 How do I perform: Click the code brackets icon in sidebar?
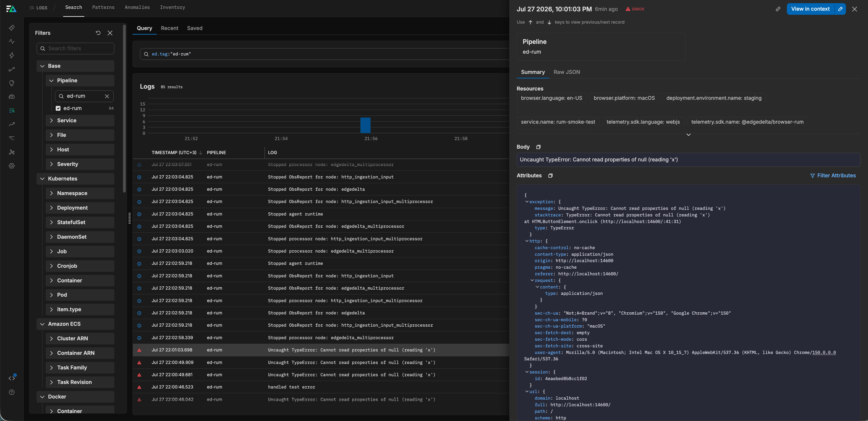[x=12, y=378]
